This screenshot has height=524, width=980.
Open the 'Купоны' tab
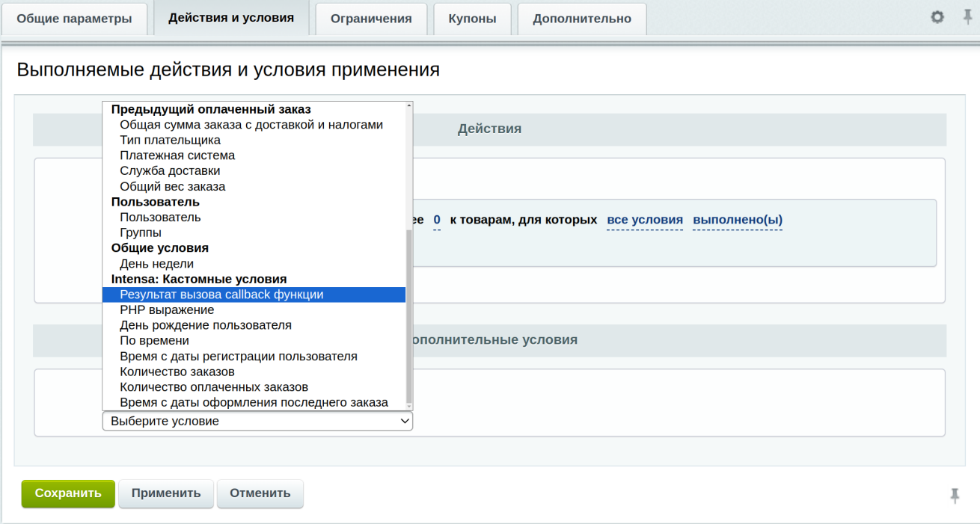472,19
